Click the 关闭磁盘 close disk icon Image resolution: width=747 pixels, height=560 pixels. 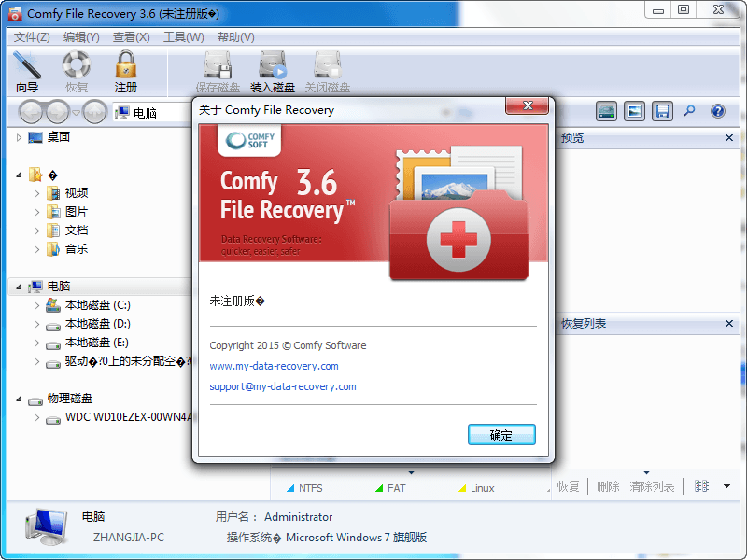click(x=328, y=72)
